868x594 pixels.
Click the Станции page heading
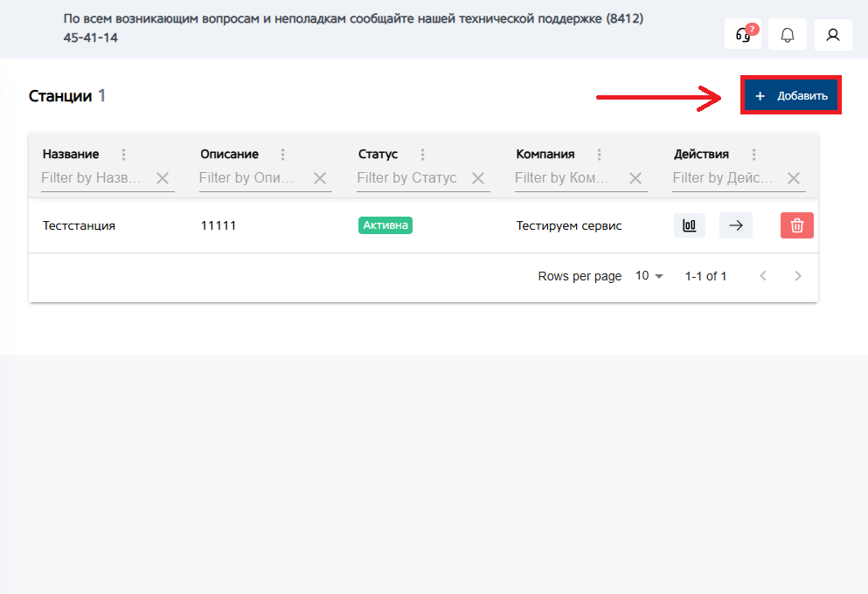[60, 96]
